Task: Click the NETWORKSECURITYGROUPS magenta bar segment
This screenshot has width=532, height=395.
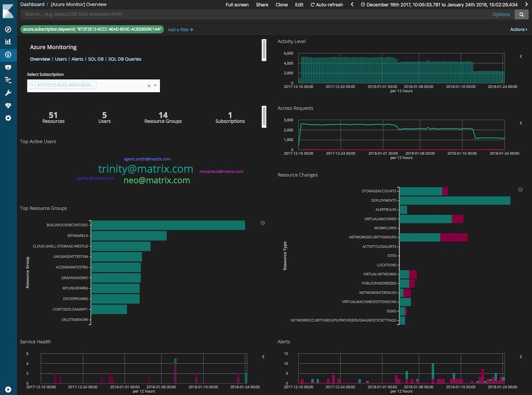Action: (x=454, y=237)
